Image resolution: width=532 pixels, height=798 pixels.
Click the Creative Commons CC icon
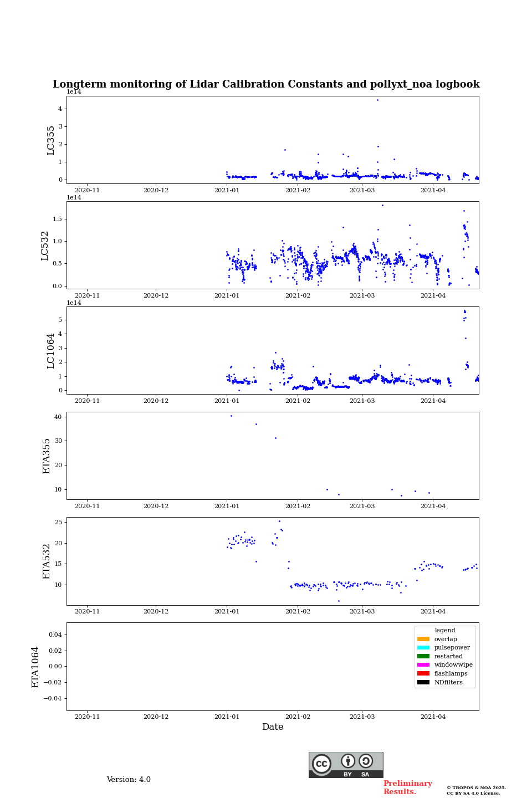321,764
